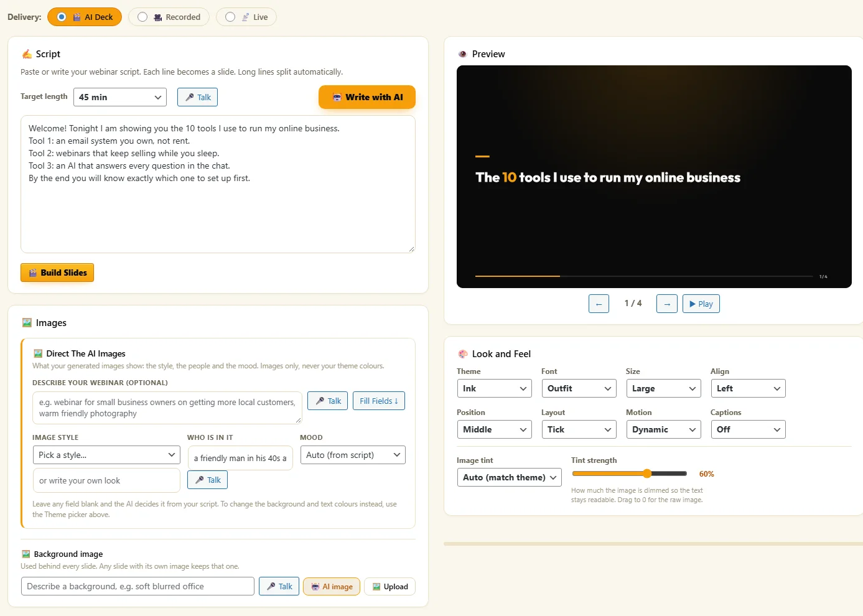This screenshot has width=863, height=616.
Task: Open the Align dropdown showing Left
Action: pos(748,388)
